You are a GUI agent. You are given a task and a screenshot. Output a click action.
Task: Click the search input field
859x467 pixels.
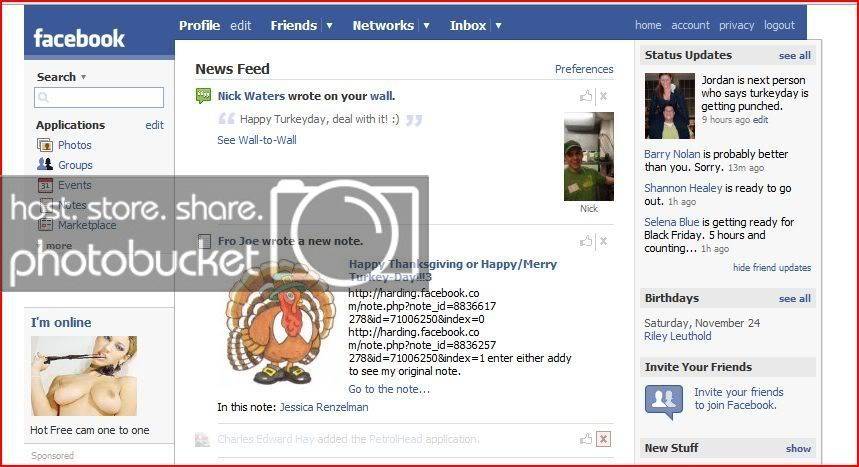click(x=99, y=98)
